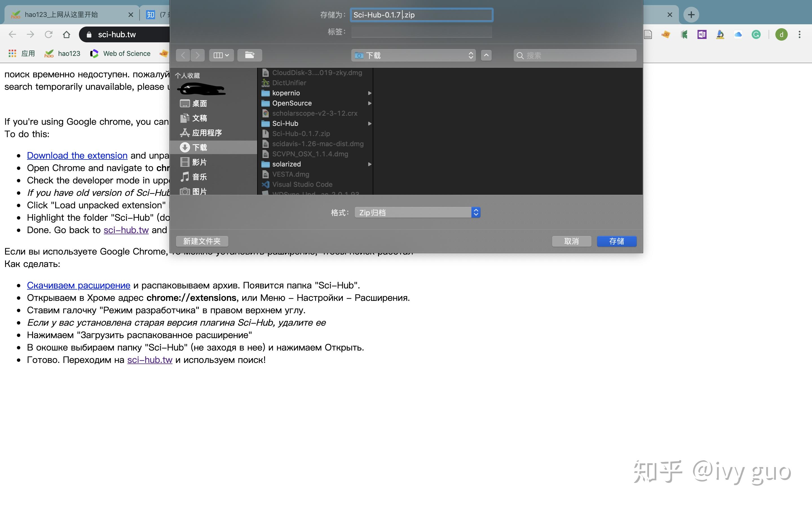Open the 下载 location dropdown
Viewport: 812px width, 508px height.
(413, 55)
